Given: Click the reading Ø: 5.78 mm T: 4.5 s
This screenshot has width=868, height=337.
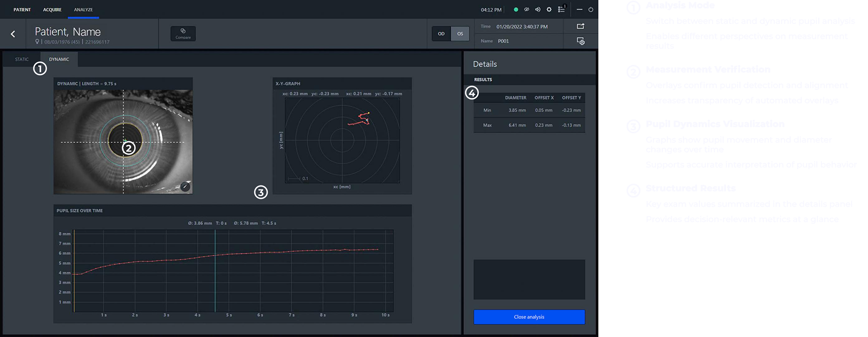Looking at the screenshot, I should click(x=255, y=223).
